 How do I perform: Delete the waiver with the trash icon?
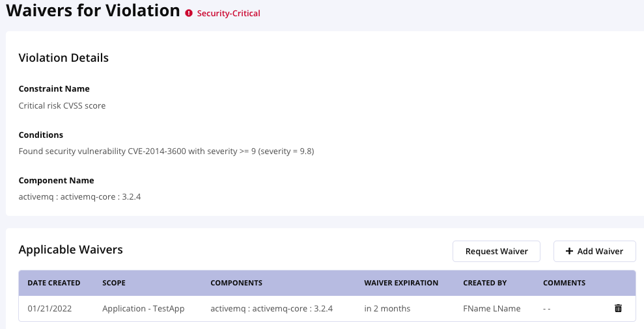(618, 308)
